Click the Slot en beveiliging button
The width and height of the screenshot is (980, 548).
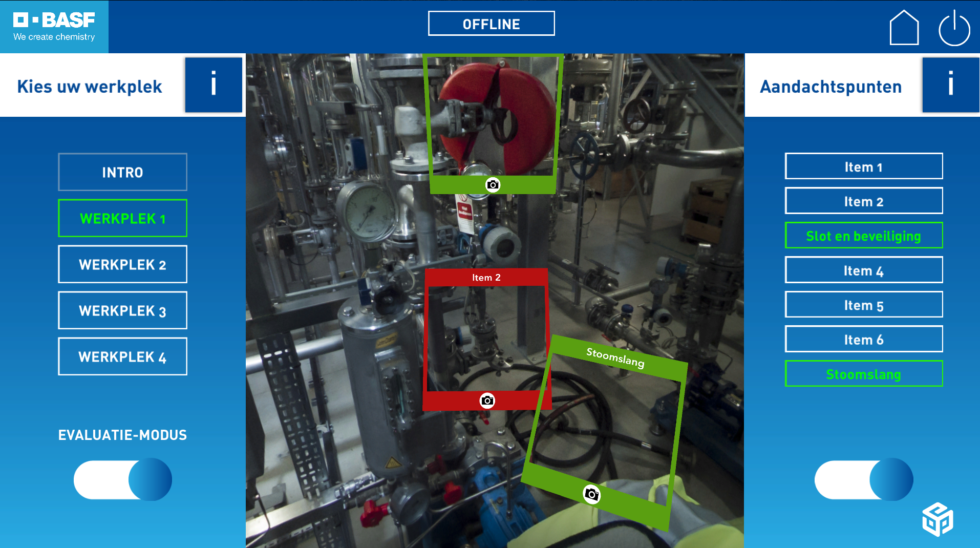pyautogui.click(x=863, y=236)
